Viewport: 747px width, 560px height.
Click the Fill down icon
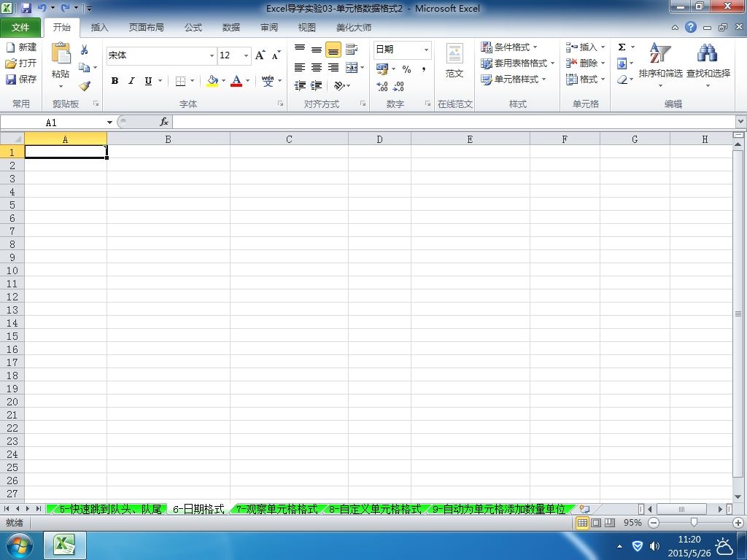point(622,63)
